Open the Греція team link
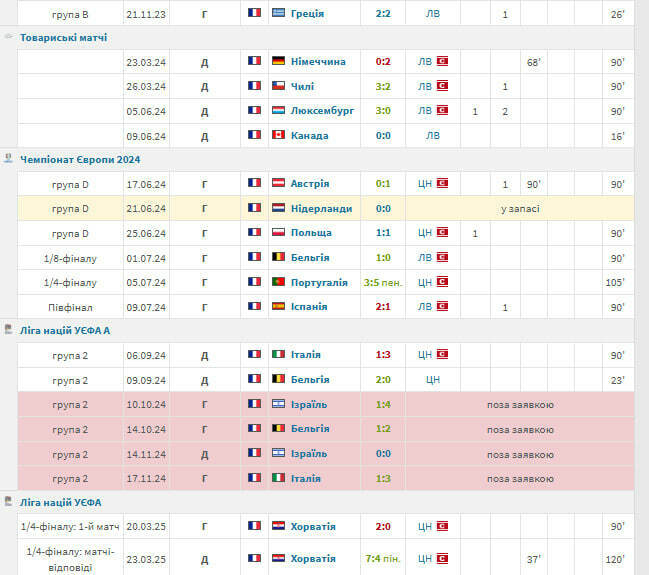This screenshot has width=649, height=575. pos(307,13)
